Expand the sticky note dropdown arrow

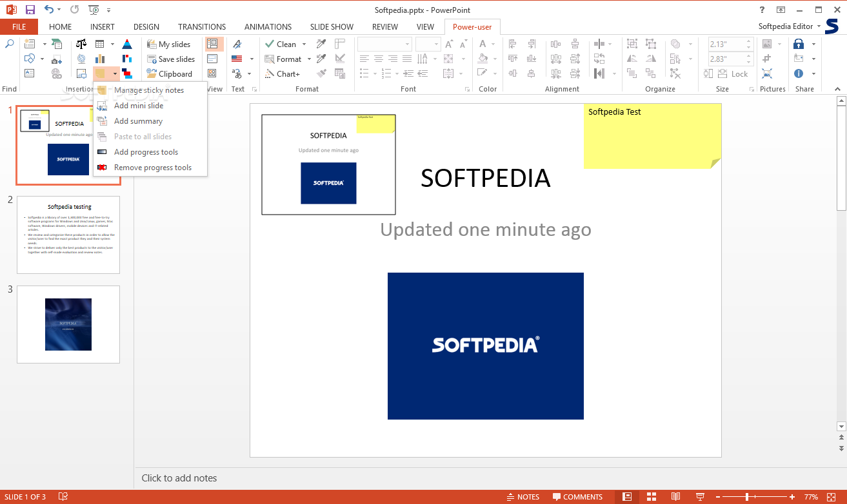coord(115,73)
